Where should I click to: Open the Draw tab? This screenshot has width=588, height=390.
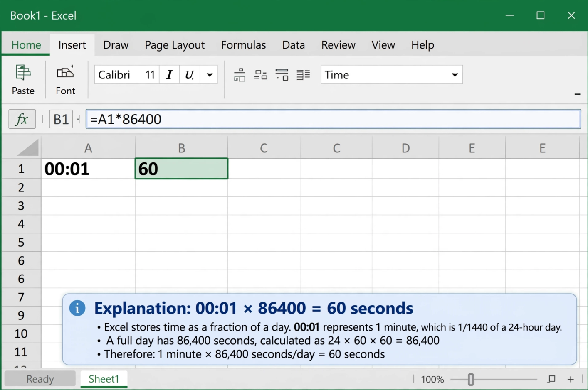(x=116, y=45)
